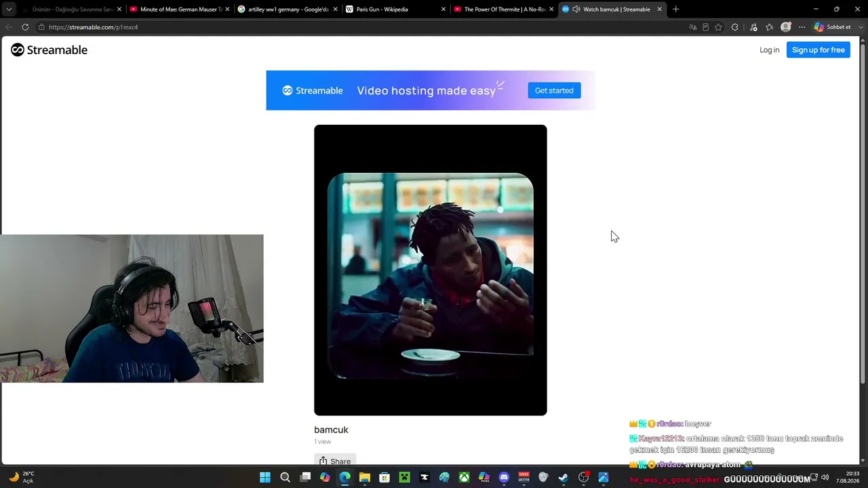
Task: Switch to artillery ww1 germany Google tab
Action: tap(286, 9)
